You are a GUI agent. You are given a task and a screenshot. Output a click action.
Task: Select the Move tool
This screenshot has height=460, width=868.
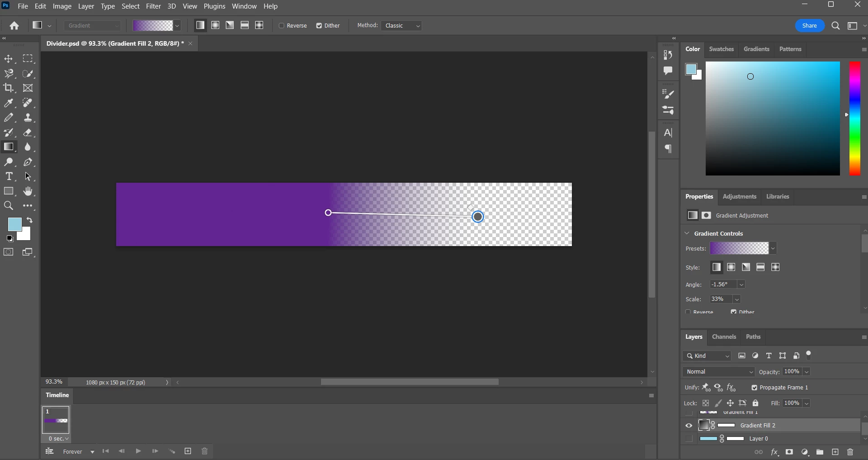pyautogui.click(x=9, y=59)
